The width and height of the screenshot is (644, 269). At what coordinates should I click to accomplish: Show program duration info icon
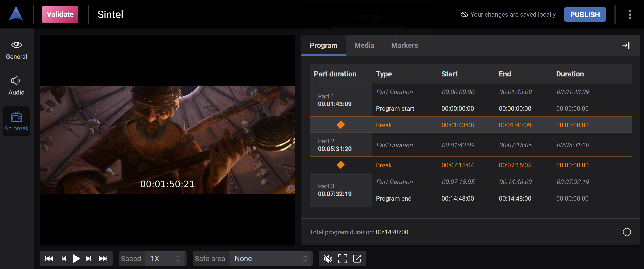point(627,232)
